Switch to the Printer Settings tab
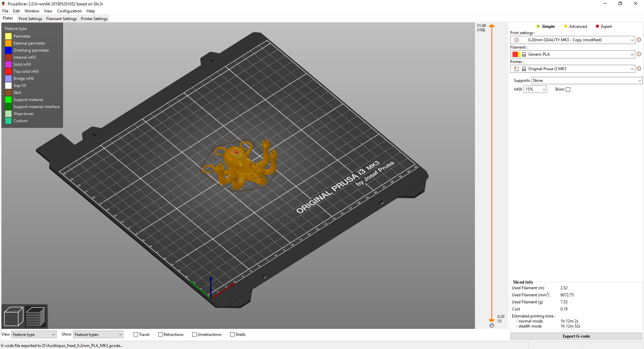Screen dimensions: 644x349 coord(94,19)
